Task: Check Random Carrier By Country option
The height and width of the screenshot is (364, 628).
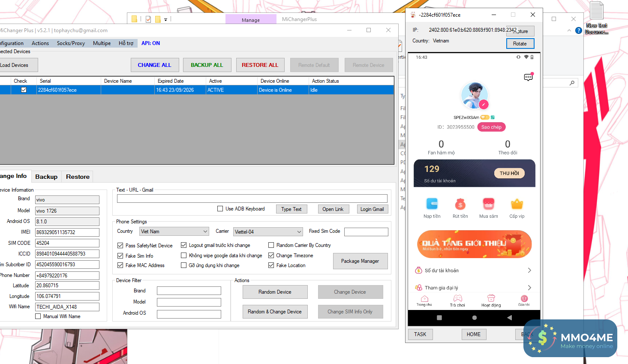Action: pos(271,245)
